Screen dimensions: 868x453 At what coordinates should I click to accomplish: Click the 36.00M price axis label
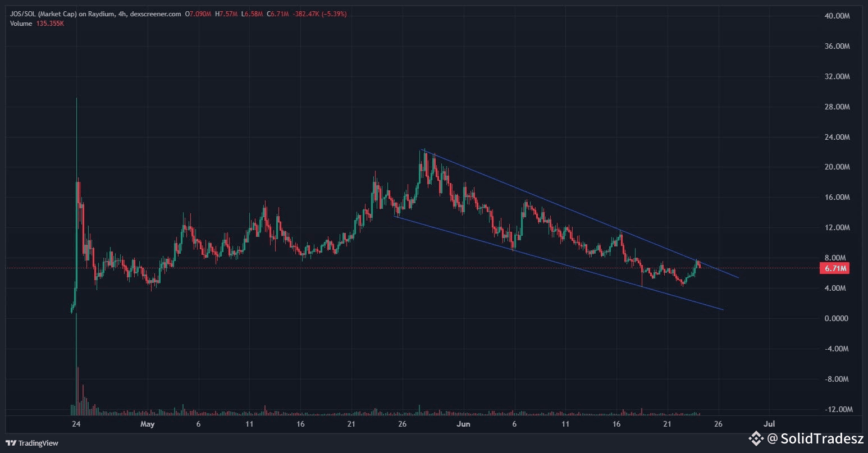(837, 46)
